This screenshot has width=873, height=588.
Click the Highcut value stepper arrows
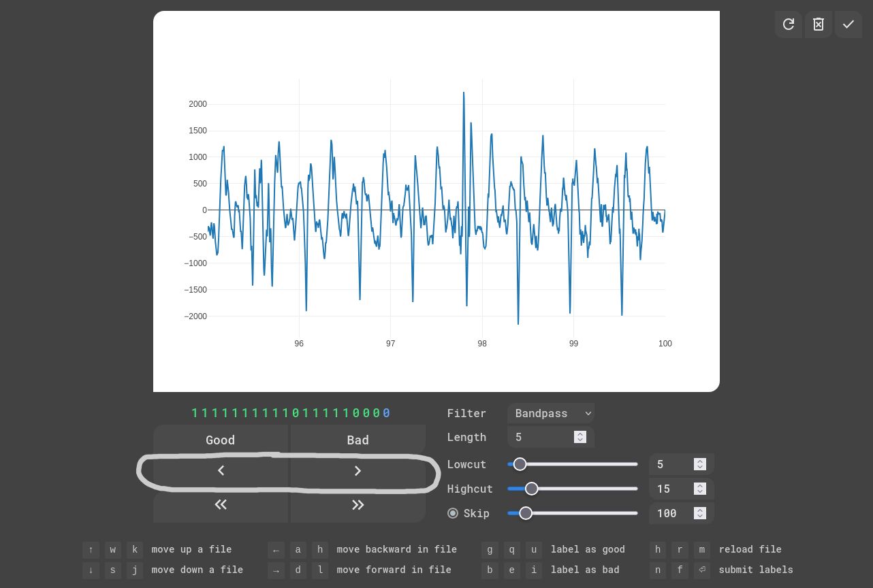(x=699, y=489)
